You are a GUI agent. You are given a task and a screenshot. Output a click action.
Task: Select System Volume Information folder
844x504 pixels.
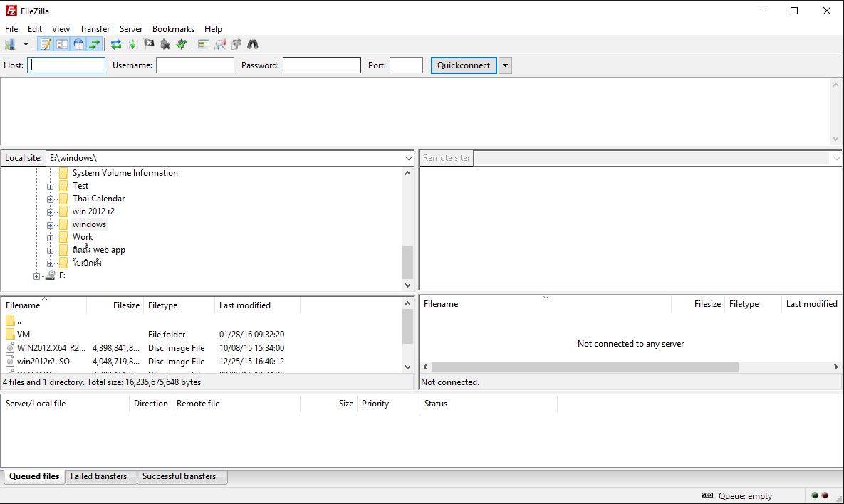tap(125, 173)
